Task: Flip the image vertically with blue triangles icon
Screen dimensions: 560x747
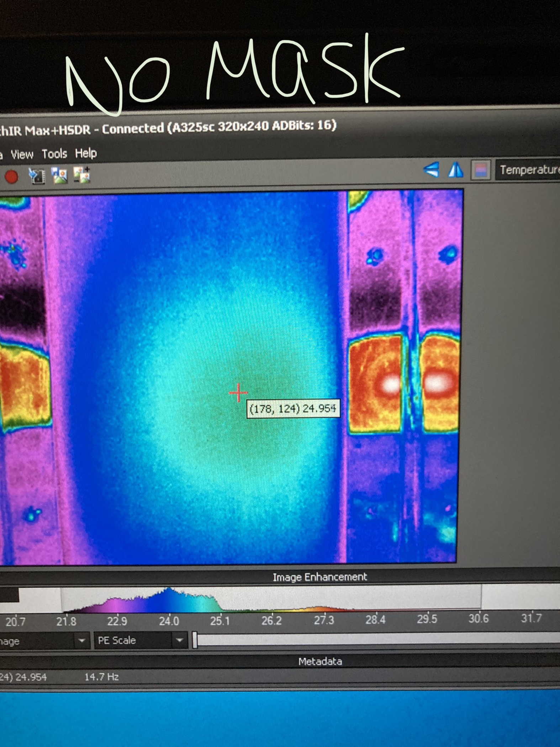Action: tap(431, 170)
